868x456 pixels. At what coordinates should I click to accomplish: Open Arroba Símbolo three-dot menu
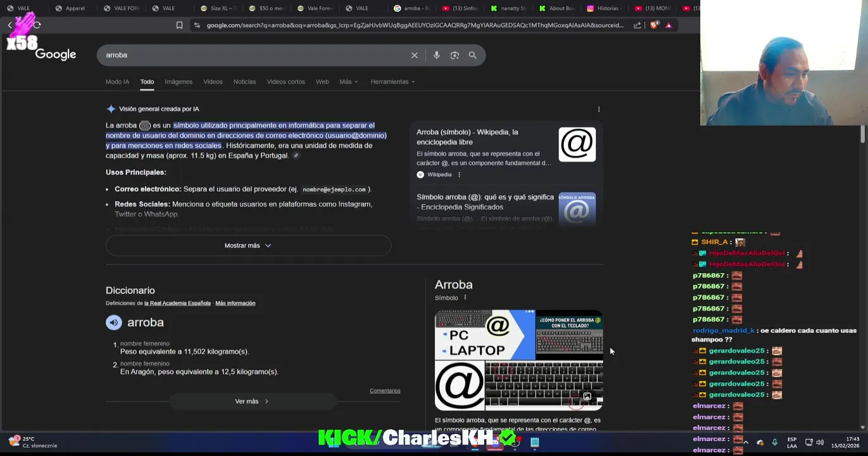tap(465, 298)
